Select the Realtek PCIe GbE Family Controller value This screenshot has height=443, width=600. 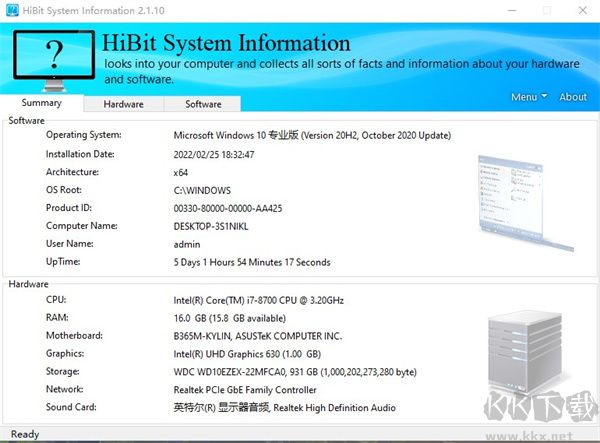click(245, 390)
